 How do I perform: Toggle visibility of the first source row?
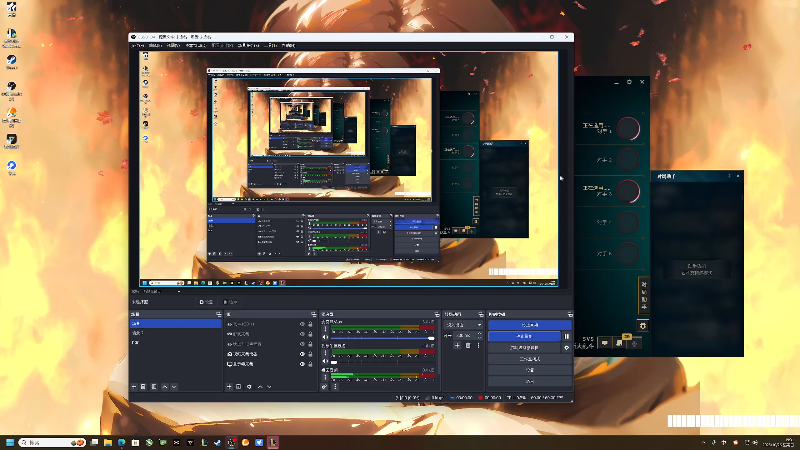click(x=302, y=324)
